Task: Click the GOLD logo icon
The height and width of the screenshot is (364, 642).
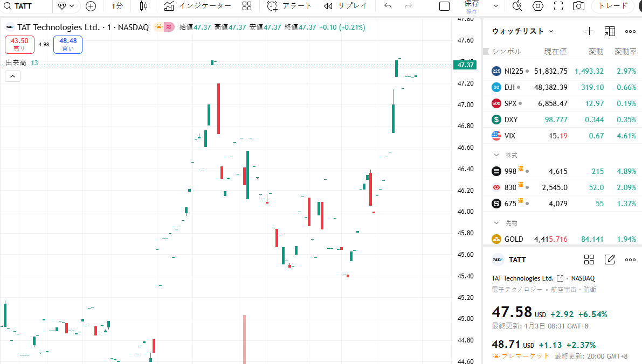Action: [x=496, y=239]
